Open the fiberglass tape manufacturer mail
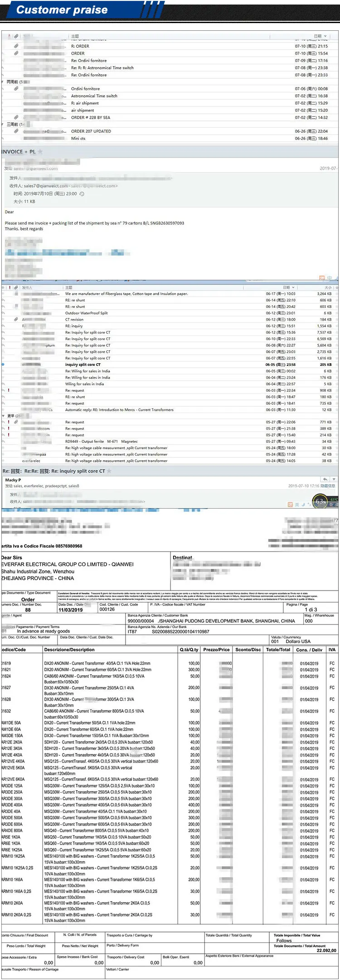340x980 pixels. pos(126,293)
